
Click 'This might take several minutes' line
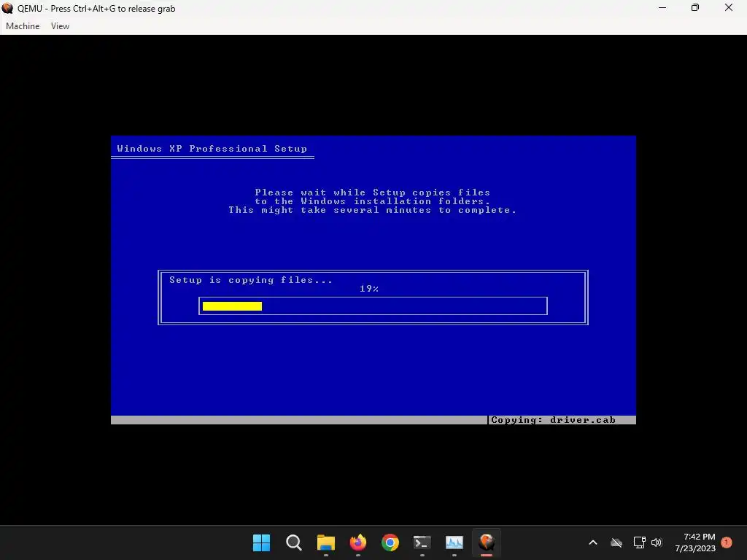coord(373,210)
